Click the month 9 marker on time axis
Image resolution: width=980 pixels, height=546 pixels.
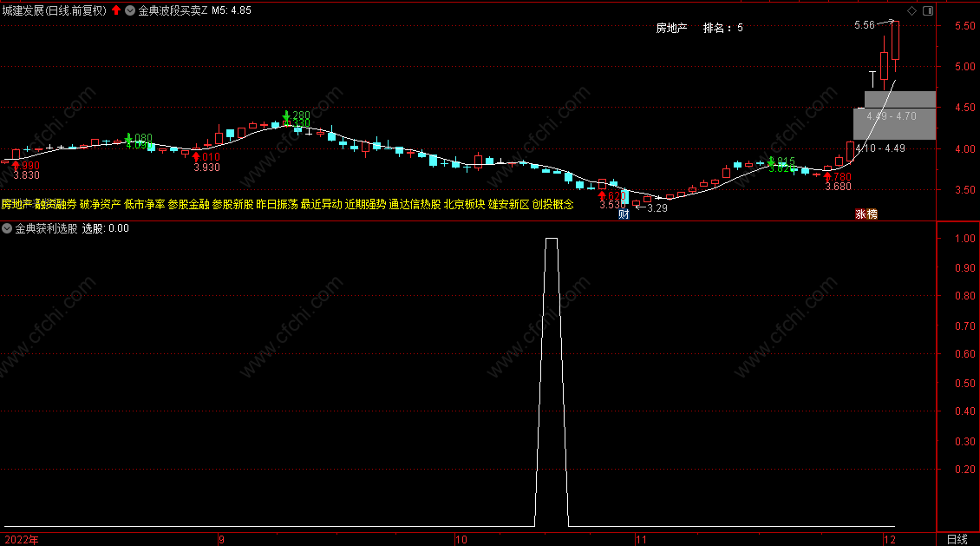pos(222,539)
